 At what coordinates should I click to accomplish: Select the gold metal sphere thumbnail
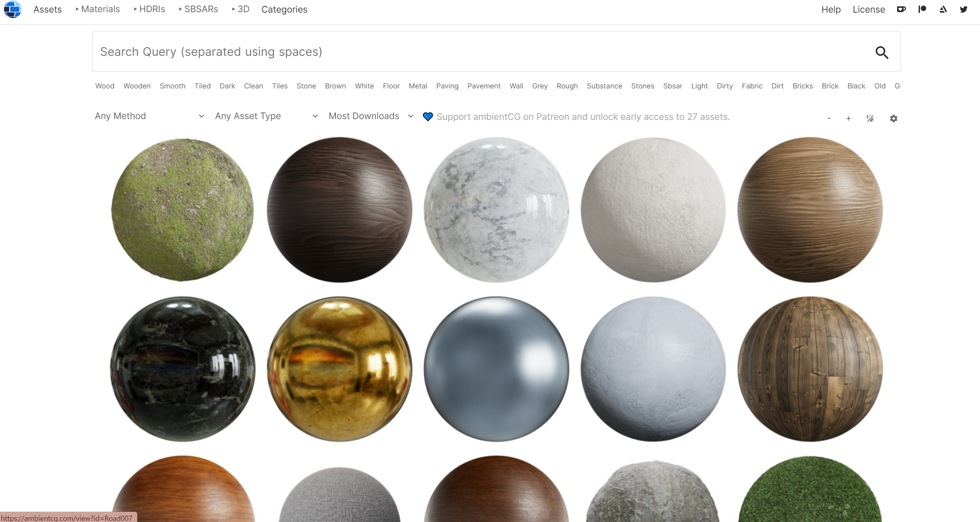point(339,369)
